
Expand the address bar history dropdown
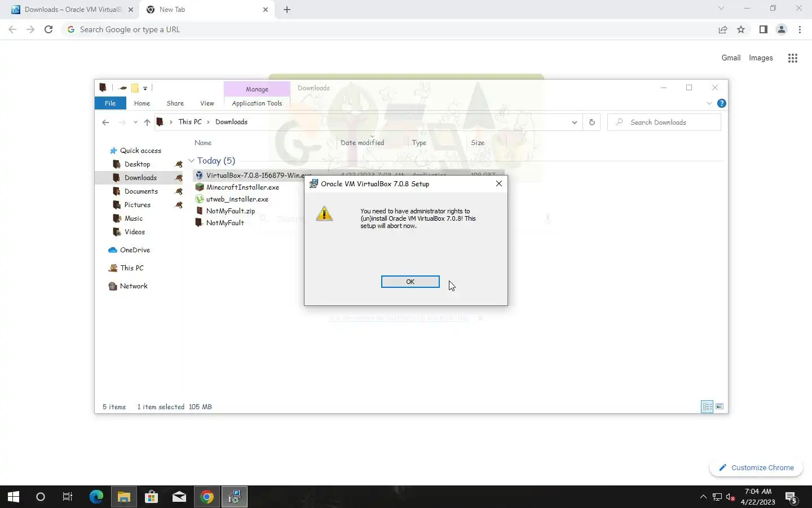574,122
